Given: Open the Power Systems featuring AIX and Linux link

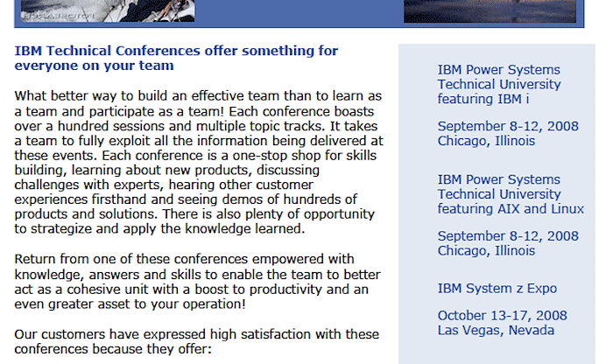Looking at the screenshot, I should pos(511,194).
